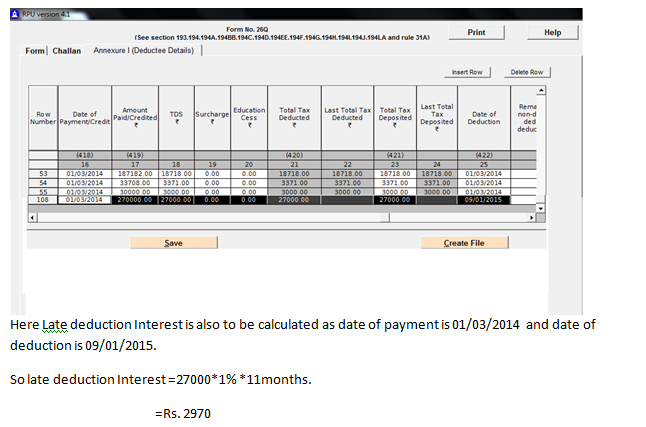Click Date of Deduction cell 09/01/2015

tap(484, 200)
